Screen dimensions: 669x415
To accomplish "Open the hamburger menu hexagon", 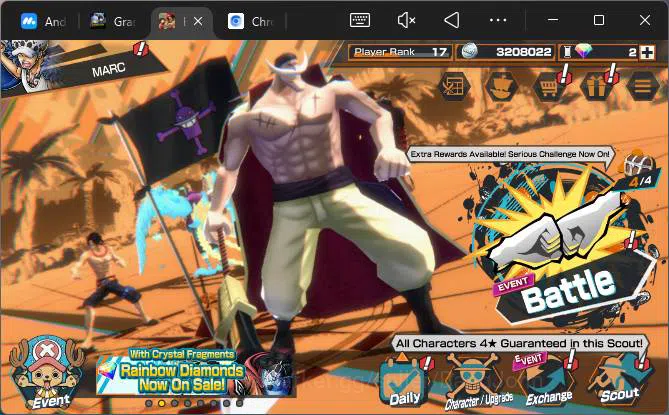I will pos(643,87).
